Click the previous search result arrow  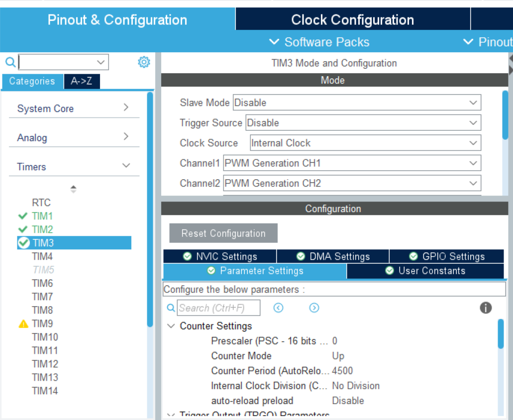278,308
